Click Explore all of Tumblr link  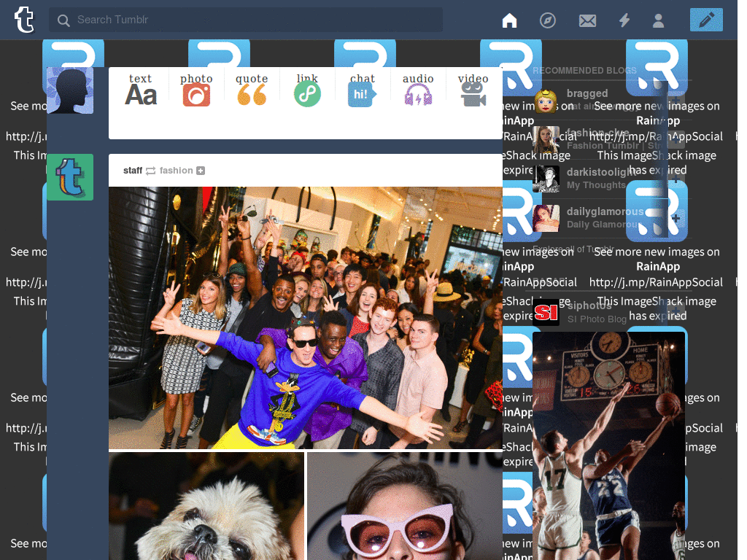tap(573, 249)
